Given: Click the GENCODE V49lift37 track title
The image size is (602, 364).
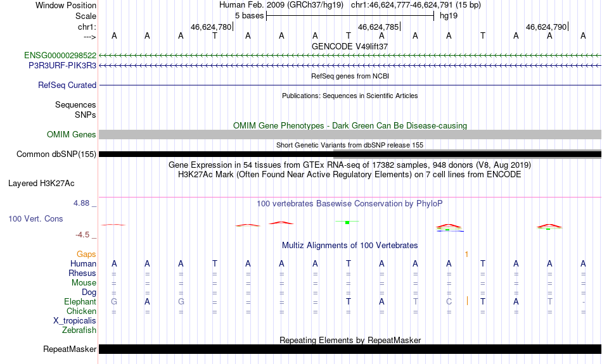Looking at the screenshot, I should tap(350, 46).
